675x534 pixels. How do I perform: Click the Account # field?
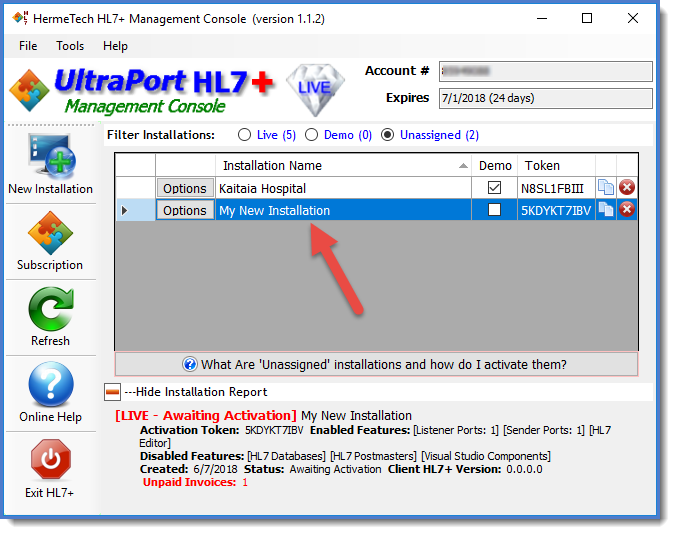coord(545,71)
